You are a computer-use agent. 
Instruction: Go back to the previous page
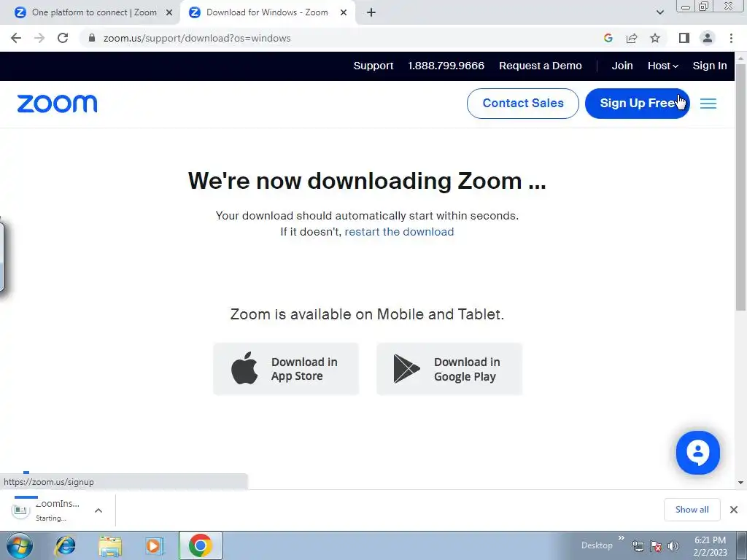16,38
